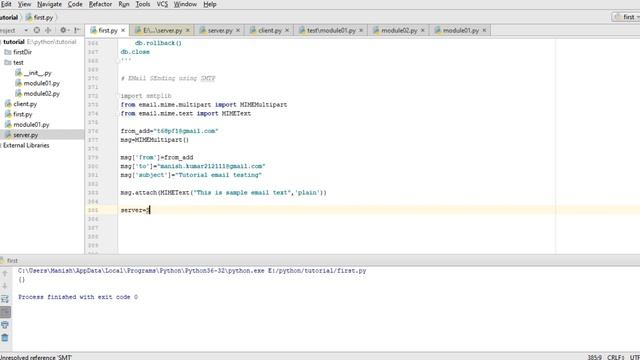This screenshot has width=640, height=360.
Task: Open the run configuration selector 'first'
Action: 627,17
